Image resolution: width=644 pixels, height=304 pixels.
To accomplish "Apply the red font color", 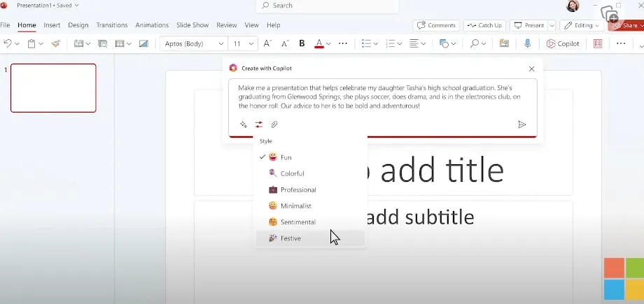I will 319,43.
